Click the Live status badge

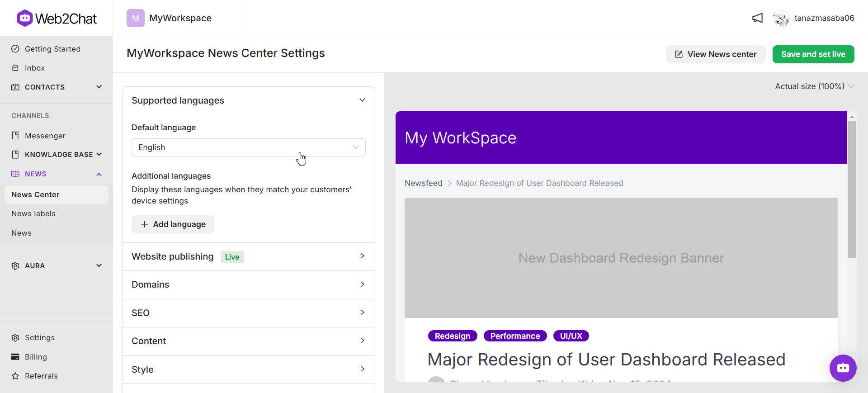[x=232, y=257]
